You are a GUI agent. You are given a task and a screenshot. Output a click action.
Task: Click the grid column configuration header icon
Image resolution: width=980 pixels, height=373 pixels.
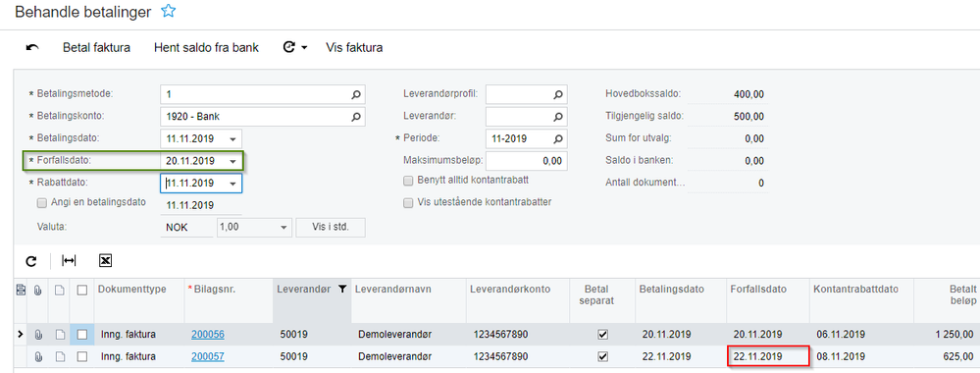tap(21, 291)
